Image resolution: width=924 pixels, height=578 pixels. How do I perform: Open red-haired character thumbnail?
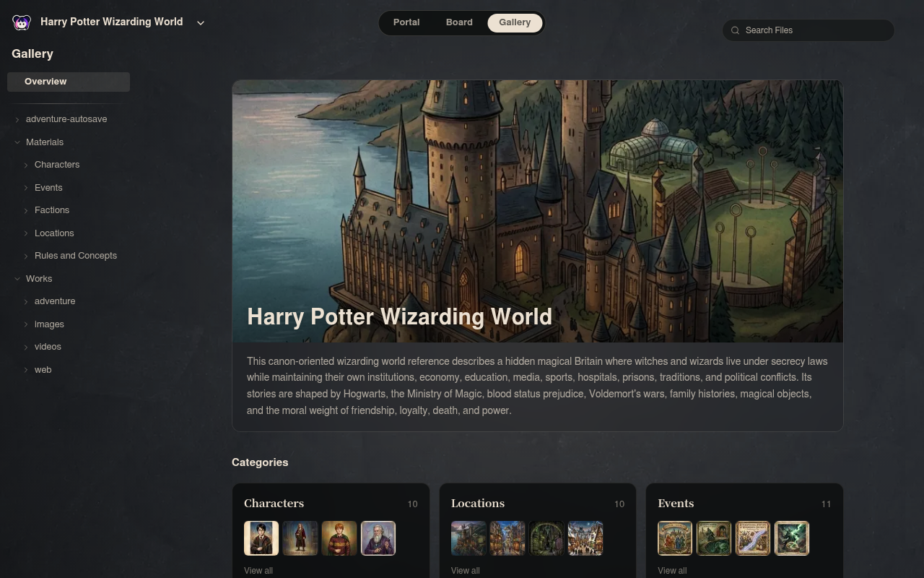pyautogui.click(x=339, y=538)
